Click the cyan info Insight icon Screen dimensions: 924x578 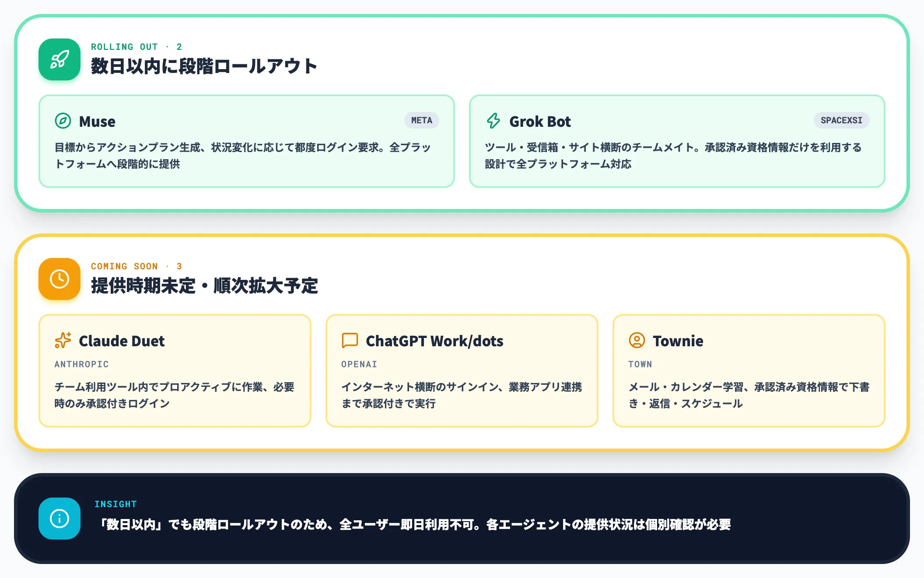tap(59, 519)
